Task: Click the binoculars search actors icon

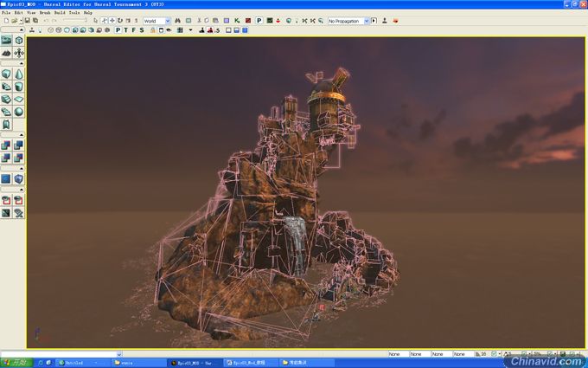Action: pos(178,21)
